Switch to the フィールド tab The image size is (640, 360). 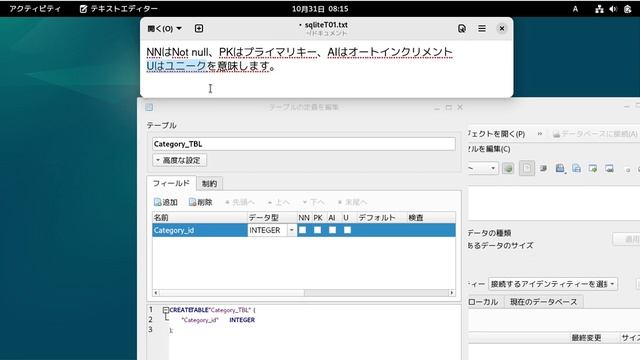point(171,183)
